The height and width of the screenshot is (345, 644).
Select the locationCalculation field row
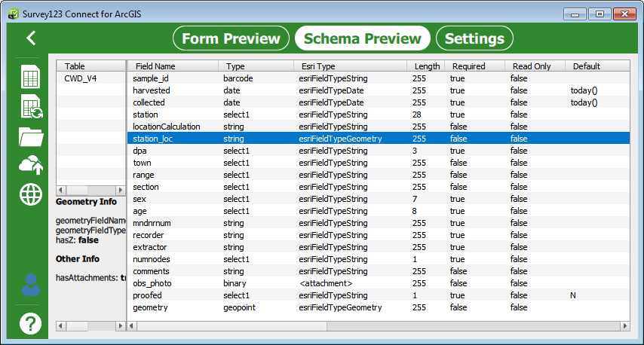coord(379,127)
